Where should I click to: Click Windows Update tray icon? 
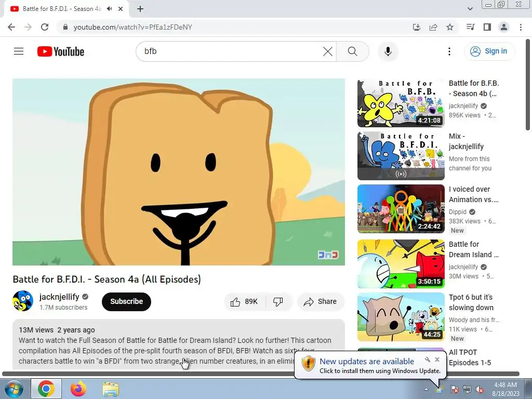click(440, 389)
